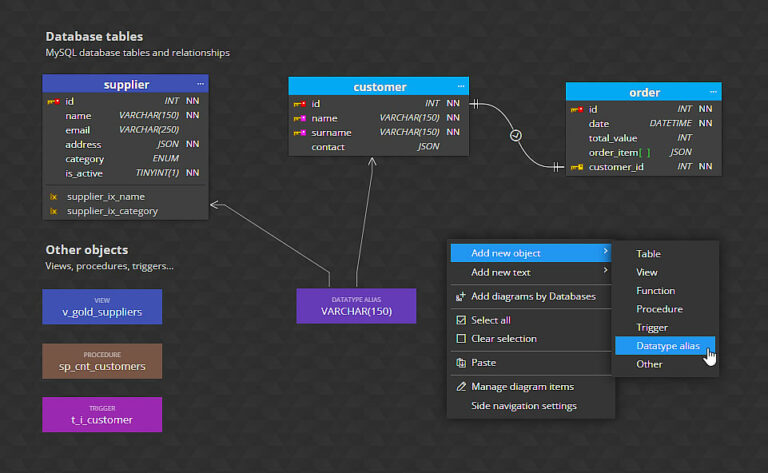Select View in the submenu

tap(665, 272)
